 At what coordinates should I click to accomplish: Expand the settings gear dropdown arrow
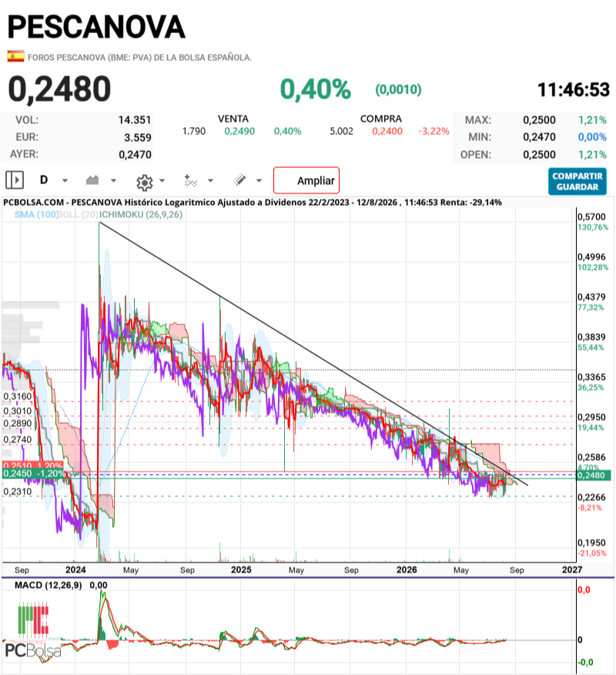coord(162,181)
